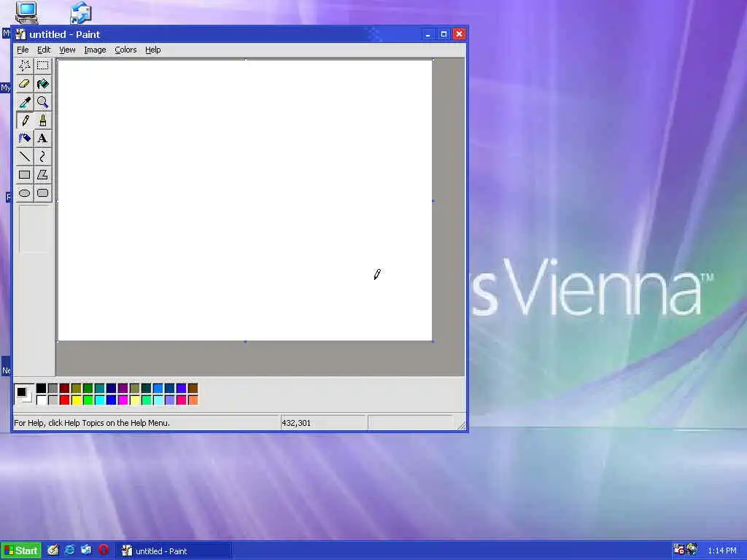Pick the Airbrush spray tool
The height and width of the screenshot is (560, 747).
tap(24, 138)
